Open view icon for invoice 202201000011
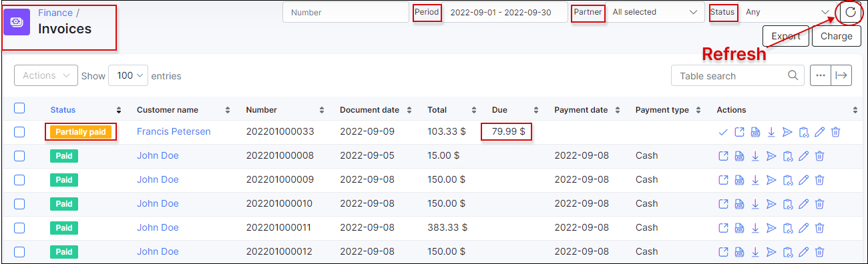The height and width of the screenshot is (264, 868). tap(723, 228)
